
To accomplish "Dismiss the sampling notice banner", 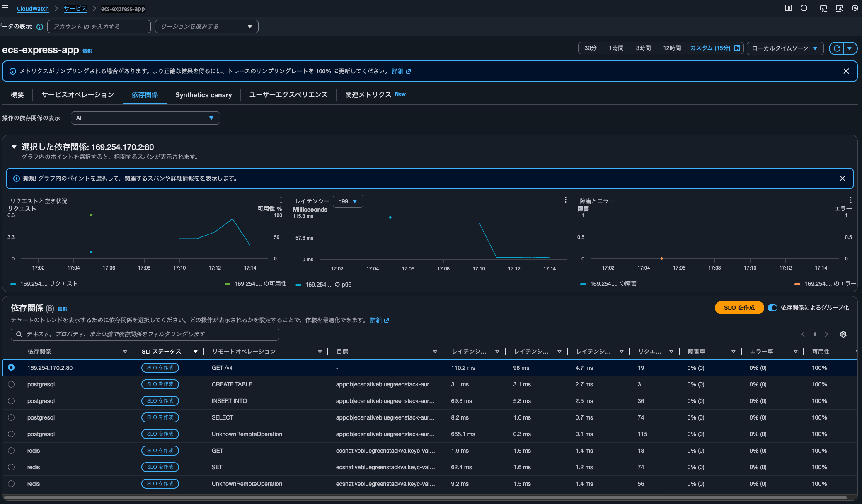I will (x=846, y=71).
